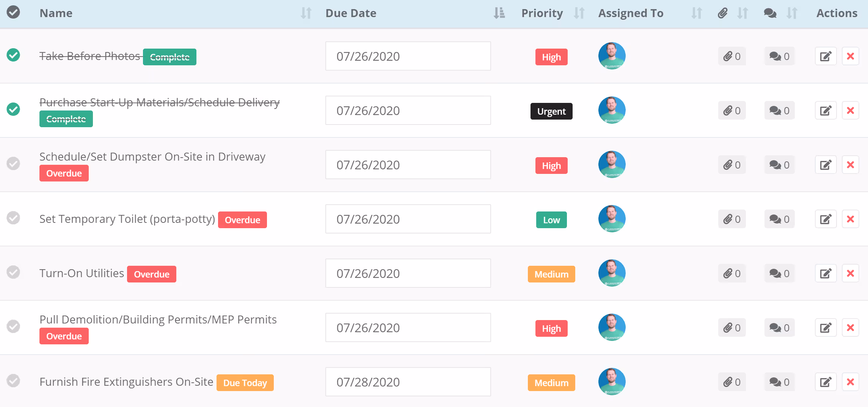The height and width of the screenshot is (407, 868).
Task: Click the Actions column header label
Action: 837,13
